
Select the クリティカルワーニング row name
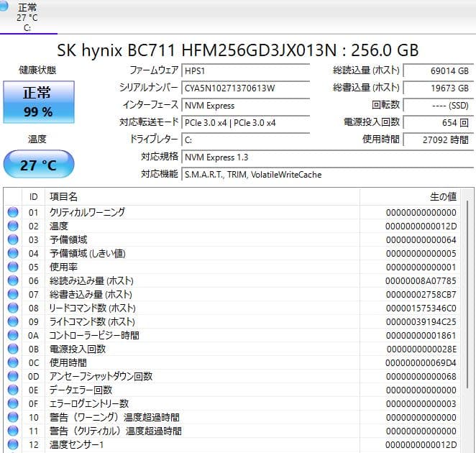pyautogui.click(x=87, y=212)
